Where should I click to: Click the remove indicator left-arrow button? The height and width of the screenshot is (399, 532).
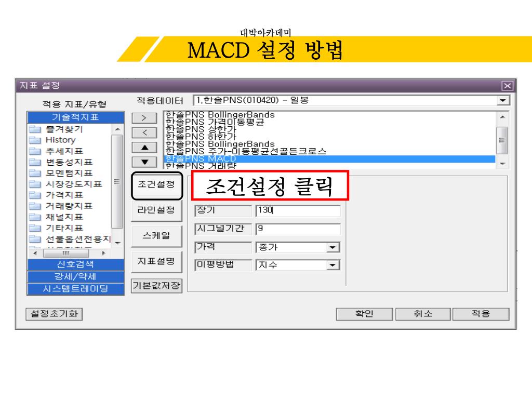[144, 132]
